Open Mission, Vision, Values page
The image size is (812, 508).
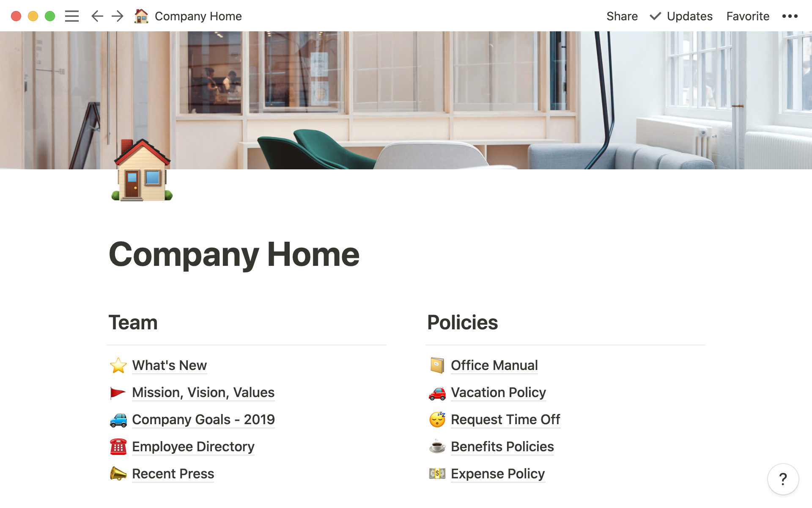point(203,392)
